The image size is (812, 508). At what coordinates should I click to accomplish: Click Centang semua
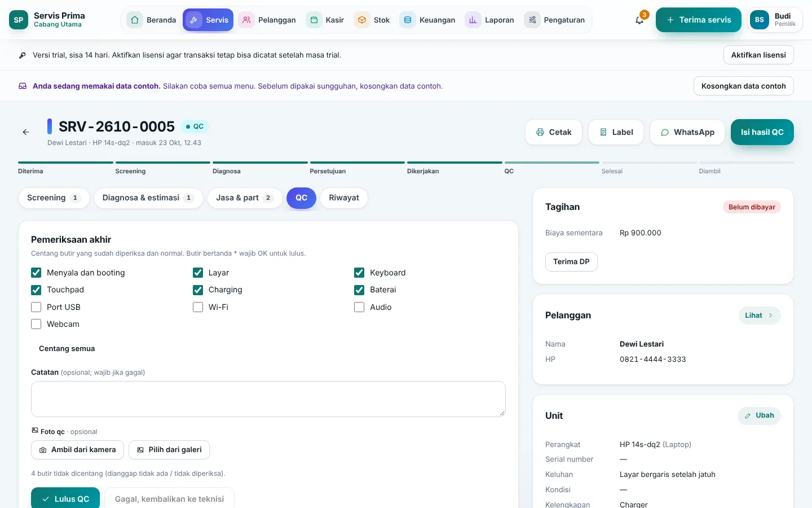[67, 349]
